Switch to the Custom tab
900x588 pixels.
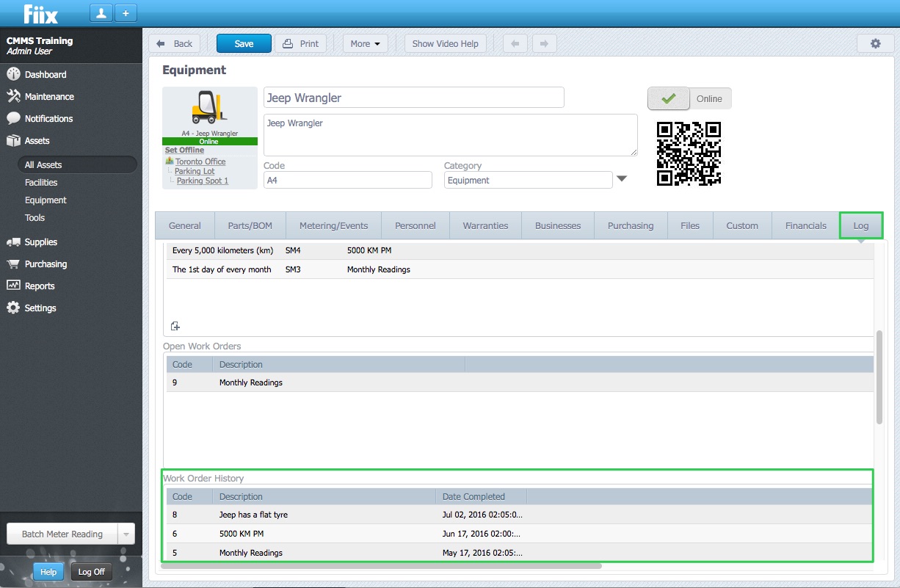[x=742, y=226]
